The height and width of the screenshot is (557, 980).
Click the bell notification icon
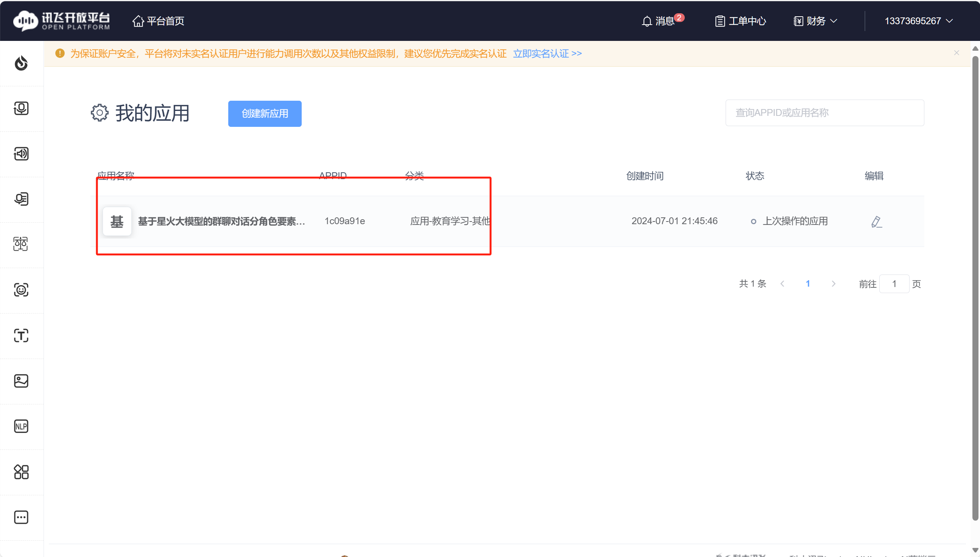pos(647,21)
